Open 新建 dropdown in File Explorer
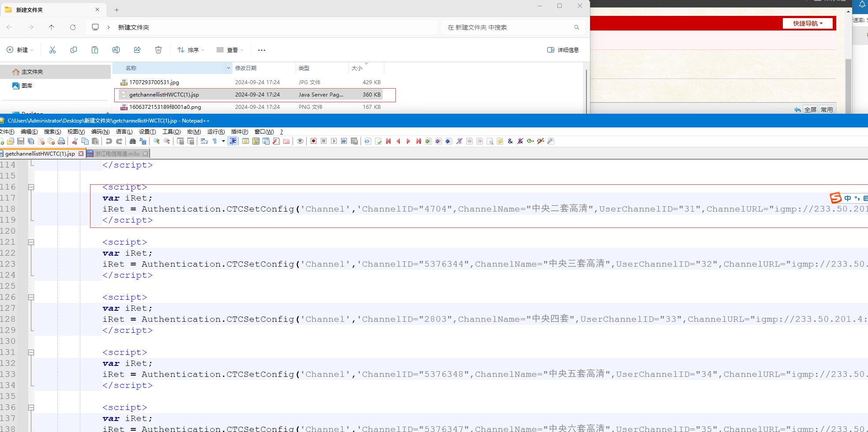Image resolution: width=868 pixels, height=432 pixels. click(x=20, y=50)
